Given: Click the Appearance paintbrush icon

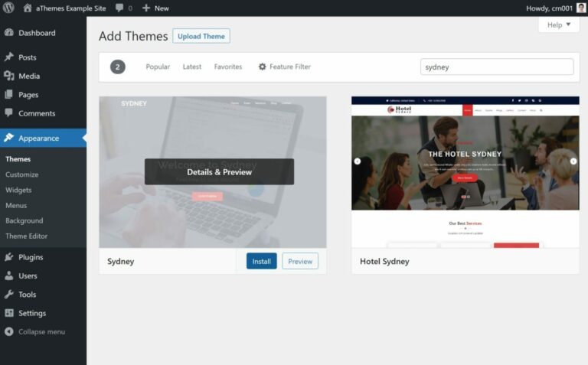Looking at the screenshot, I should 9,138.
